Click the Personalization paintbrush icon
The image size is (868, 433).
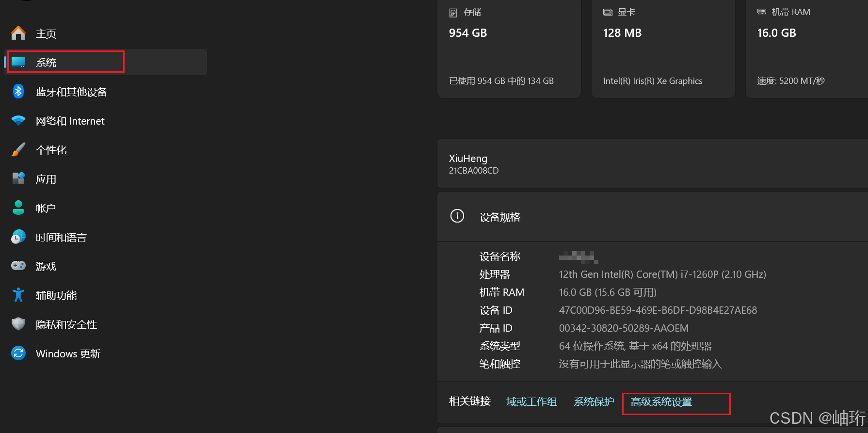point(18,149)
